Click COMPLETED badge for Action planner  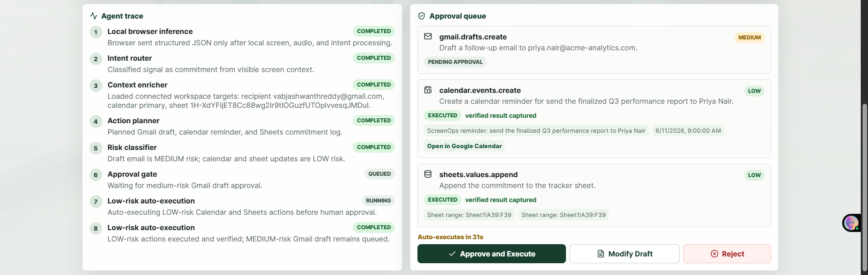pos(374,121)
